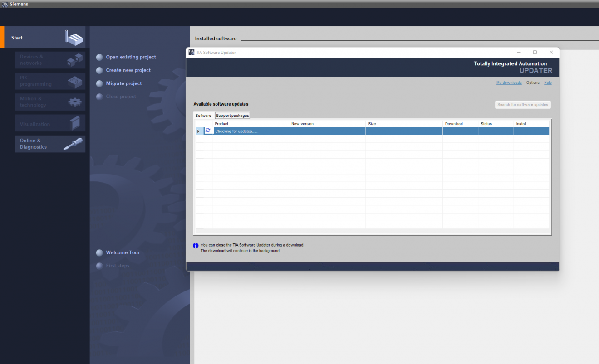Click the Online & Diagnostics screwdriver icon
Image resolution: width=599 pixels, height=364 pixels.
coord(74,144)
